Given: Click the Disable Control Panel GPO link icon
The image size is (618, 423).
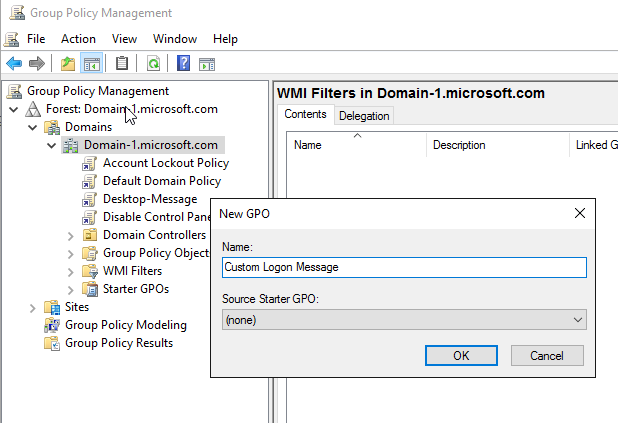Looking at the screenshot, I should 89,217.
